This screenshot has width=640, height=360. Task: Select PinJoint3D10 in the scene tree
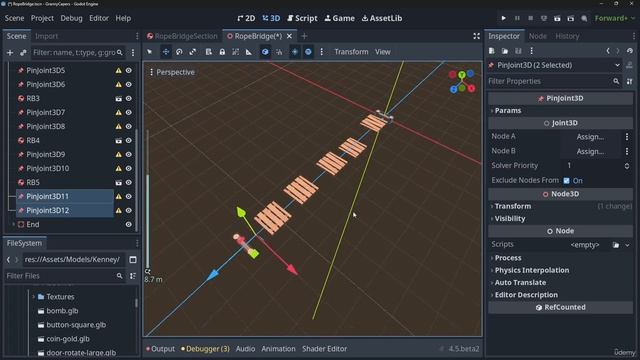tap(47, 169)
